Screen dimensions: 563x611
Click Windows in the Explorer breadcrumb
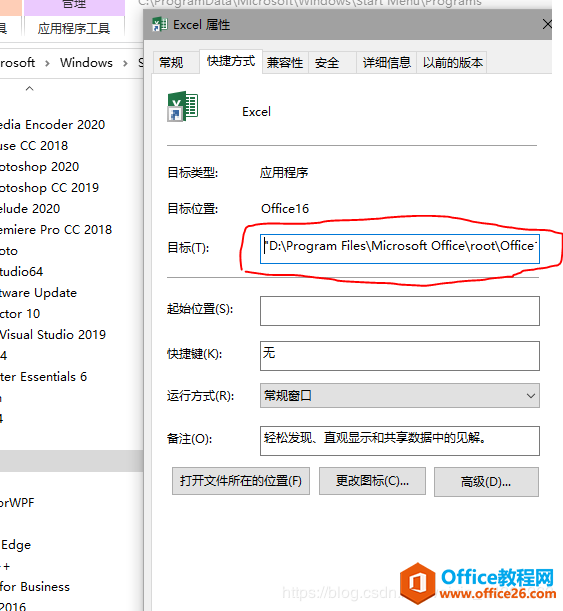86,63
